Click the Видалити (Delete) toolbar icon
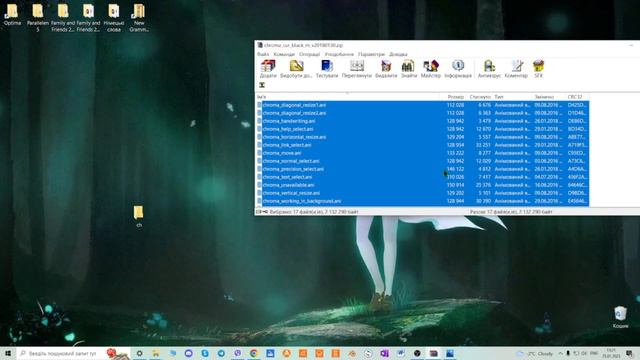This screenshot has width=640, height=360. (x=386, y=69)
